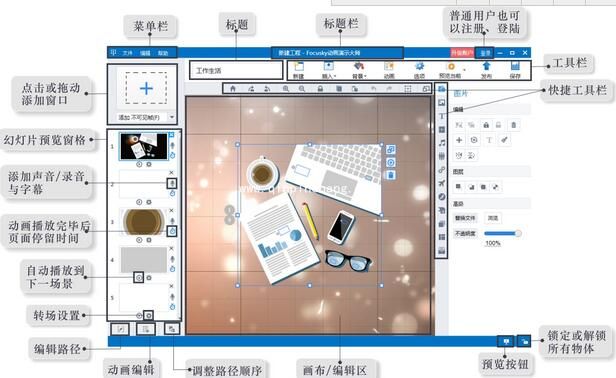The width and height of the screenshot is (616, 378).
Task: Click auto-play circle icon below slide 4
Action: [x=139, y=278]
